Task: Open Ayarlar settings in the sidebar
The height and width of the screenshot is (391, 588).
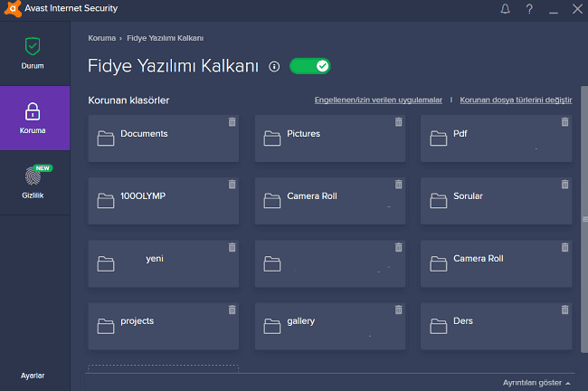Action: coord(33,375)
